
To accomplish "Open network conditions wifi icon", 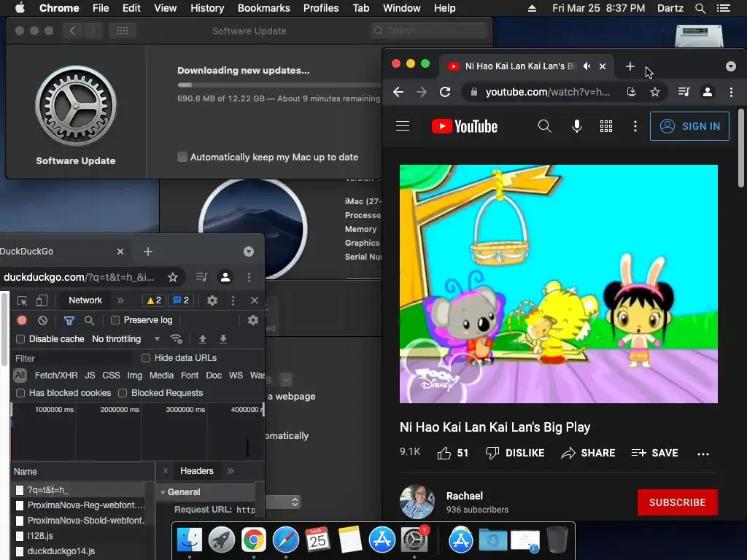I will point(177,339).
